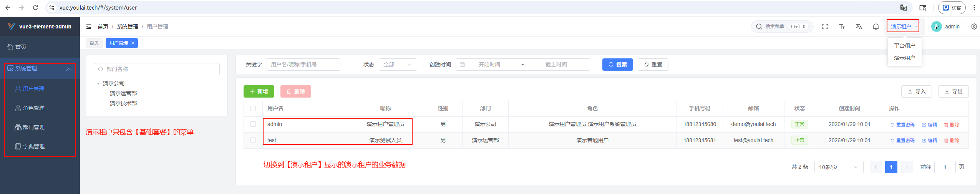
Task: Open the 10条/页 page size dropdown
Action: (x=839, y=167)
